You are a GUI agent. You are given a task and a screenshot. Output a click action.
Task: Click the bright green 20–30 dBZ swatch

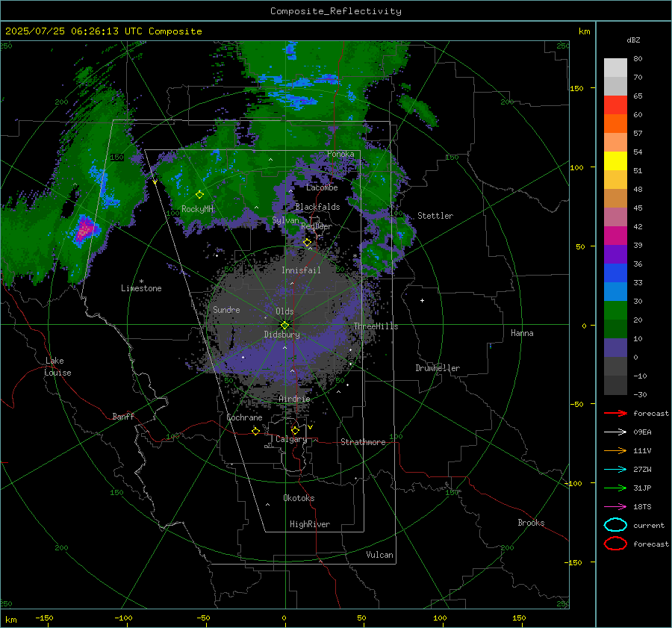coord(615,311)
